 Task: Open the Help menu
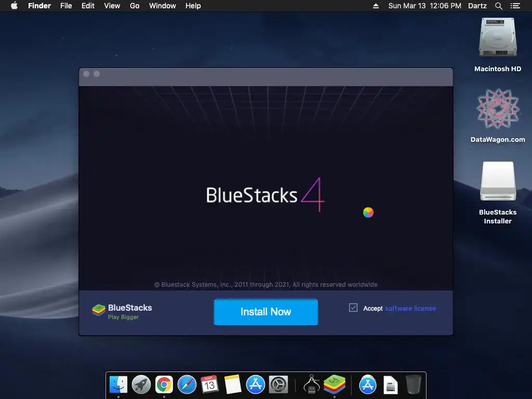193,6
